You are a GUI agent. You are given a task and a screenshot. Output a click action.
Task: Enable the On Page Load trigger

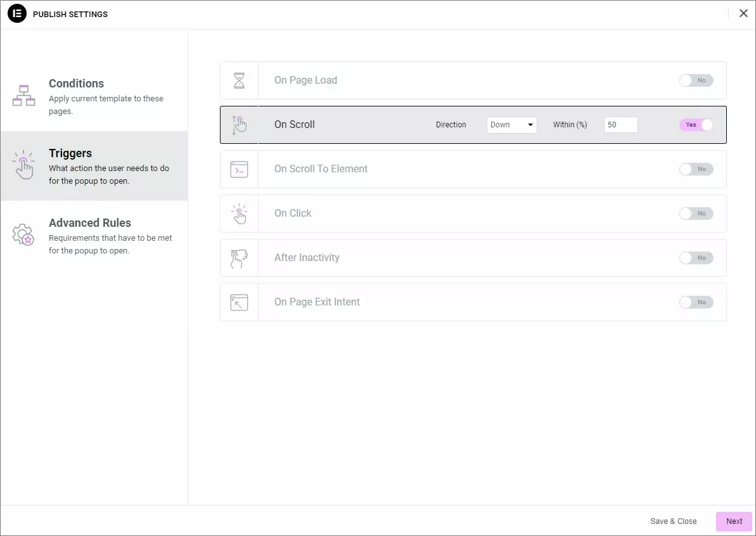pos(696,80)
